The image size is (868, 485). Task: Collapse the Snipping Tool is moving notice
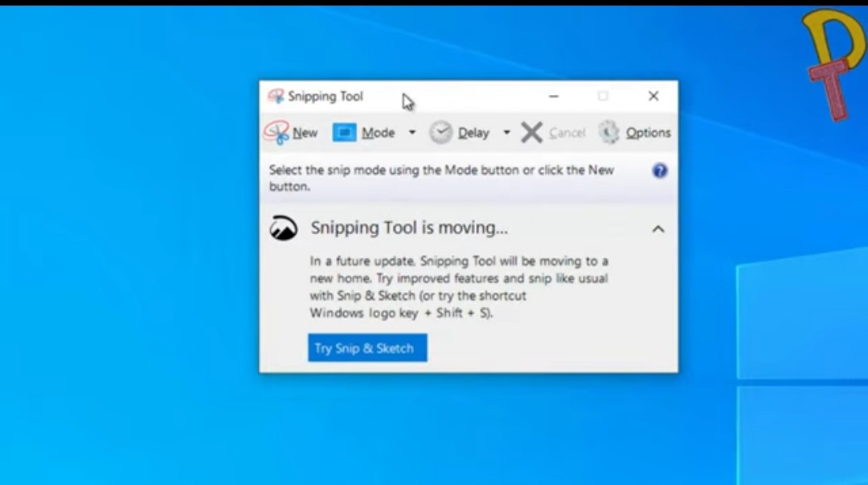tap(658, 228)
